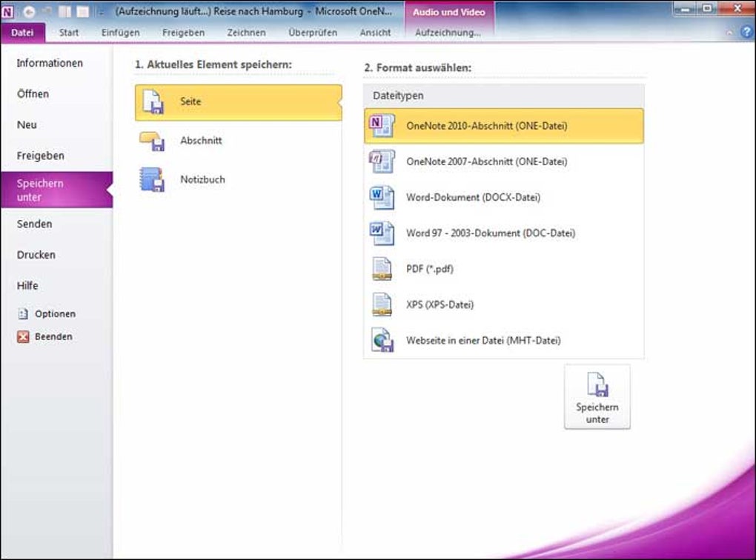This screenshot has width=756, height=560.
Task: Minimize the ribbon with the small arrow
Action: [x=729, y=33]
